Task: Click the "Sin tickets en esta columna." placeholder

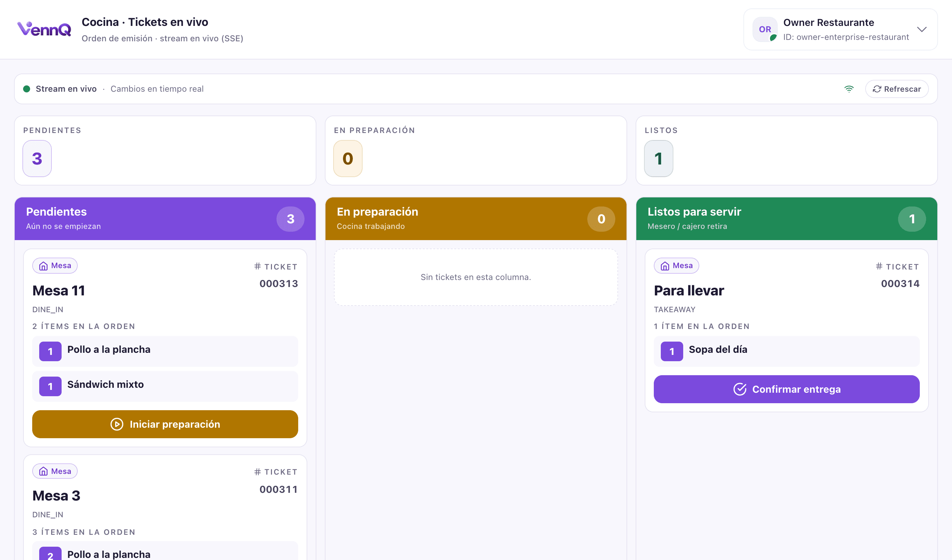Action: click(x=476, y=277)
